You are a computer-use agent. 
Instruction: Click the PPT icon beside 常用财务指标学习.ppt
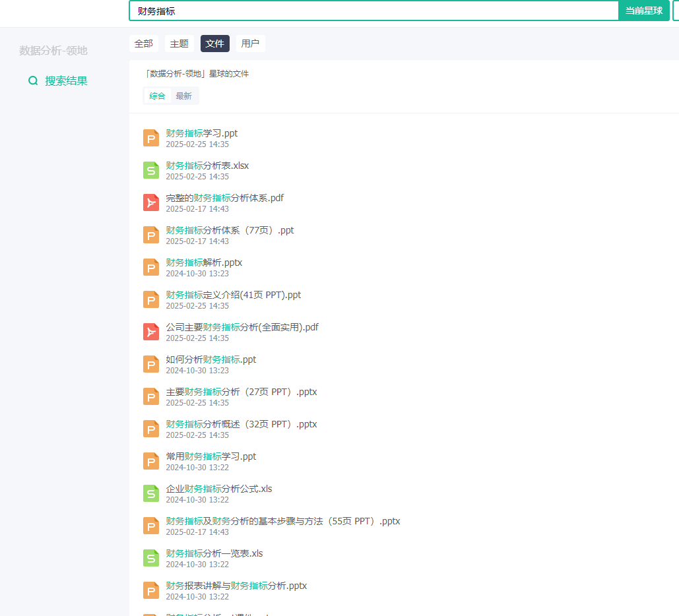[x=151, y=462]
